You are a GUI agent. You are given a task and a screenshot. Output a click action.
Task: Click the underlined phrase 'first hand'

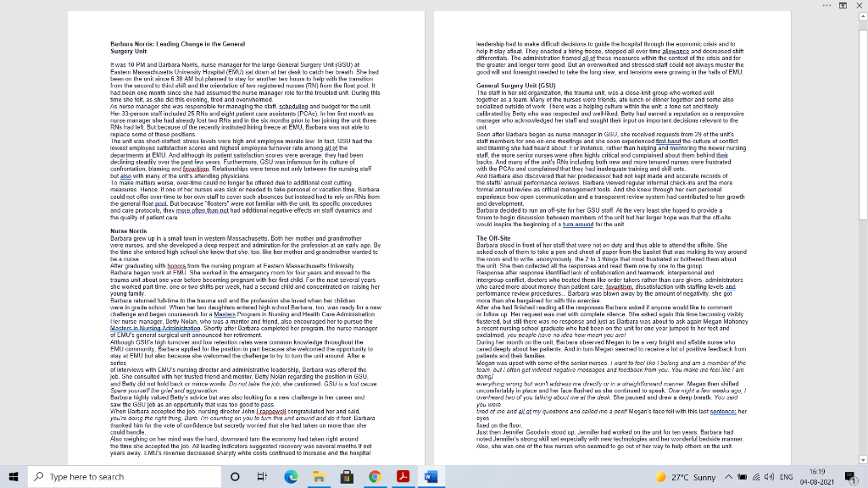[x=668, y=141]
